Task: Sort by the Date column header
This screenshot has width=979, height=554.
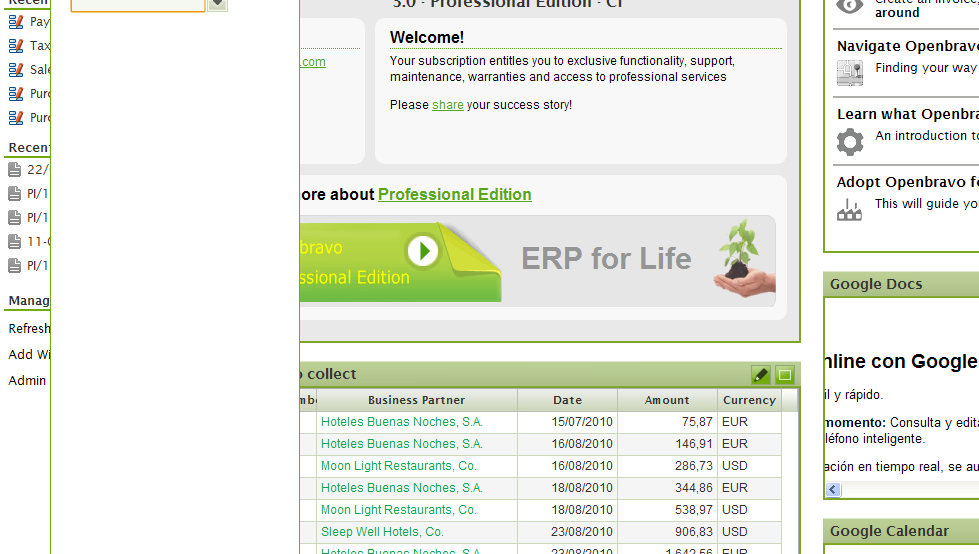Action: (568, 400)
